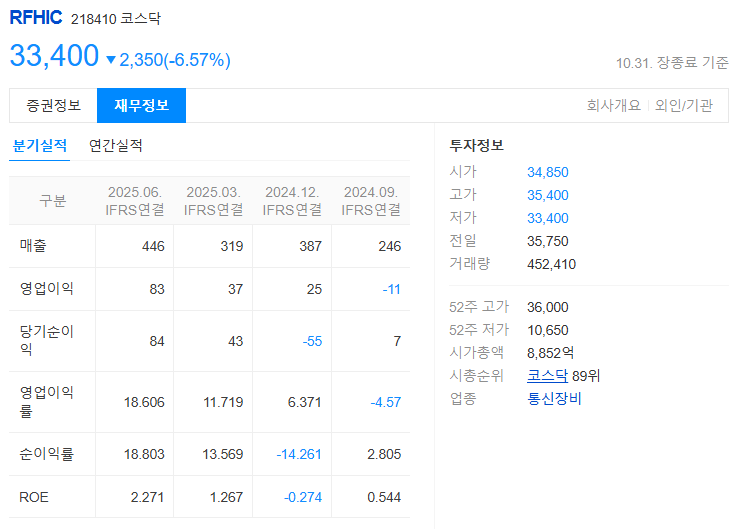The height and width of the screenshot is (529, 748).
Task: Click the ROE value -0.274
Action: [x=303, y=497]
